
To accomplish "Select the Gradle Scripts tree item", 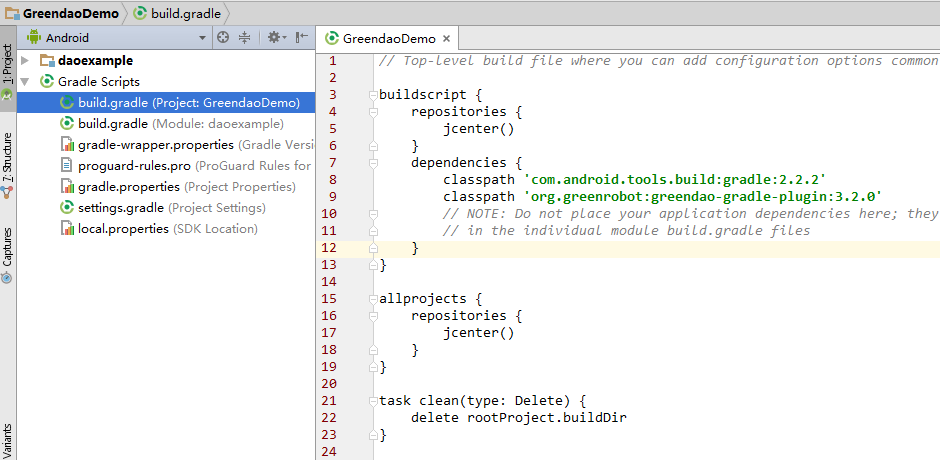I will point(99,82).
